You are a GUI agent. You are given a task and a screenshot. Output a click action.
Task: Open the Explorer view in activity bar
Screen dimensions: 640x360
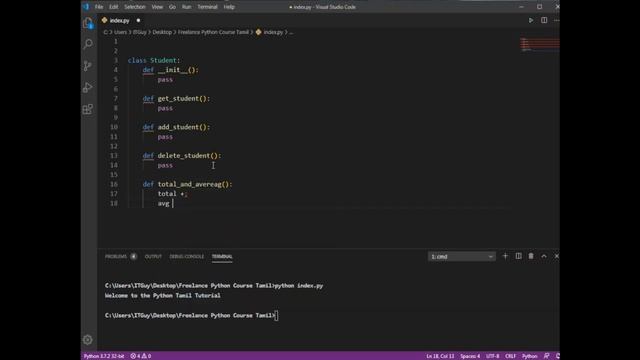pyautogui.click(x=88, y=23)
